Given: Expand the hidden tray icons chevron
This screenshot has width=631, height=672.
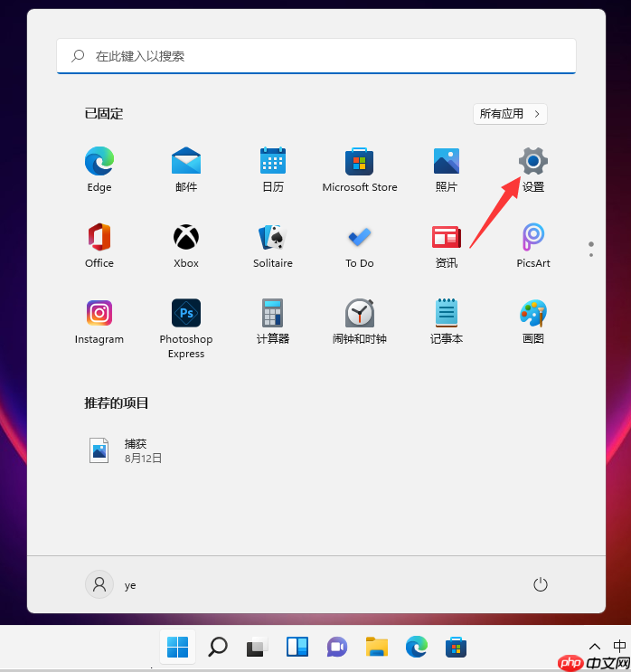Looking at the screenshot, I should [x=595, y=647].
